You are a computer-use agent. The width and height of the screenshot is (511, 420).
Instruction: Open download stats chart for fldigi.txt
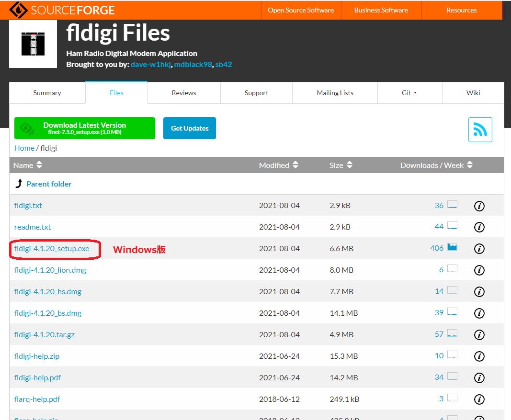[x=453, y=204]
